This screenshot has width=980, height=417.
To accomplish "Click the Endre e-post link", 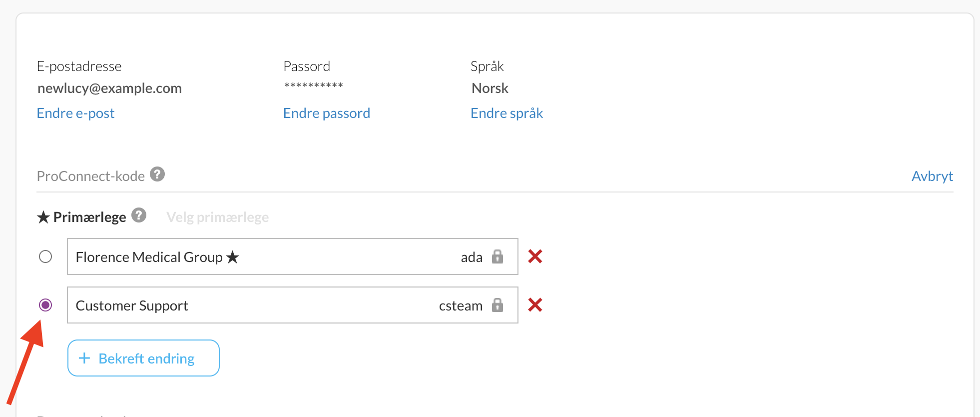I will tap(76, 113).
